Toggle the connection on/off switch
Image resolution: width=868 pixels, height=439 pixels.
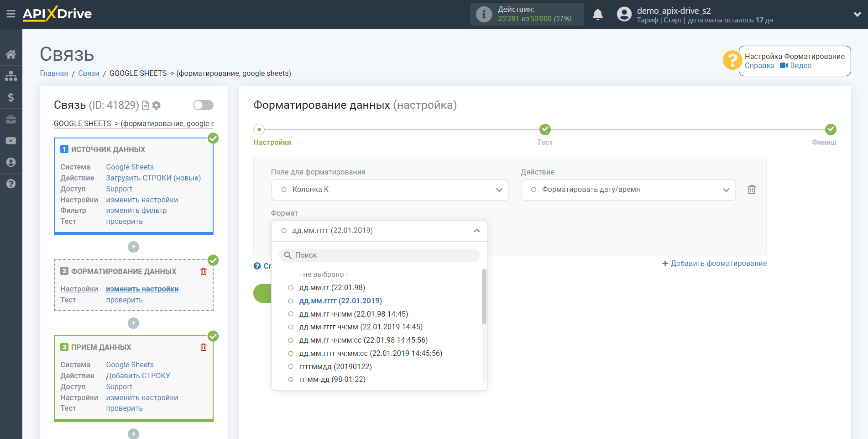(x=203, y=105)
